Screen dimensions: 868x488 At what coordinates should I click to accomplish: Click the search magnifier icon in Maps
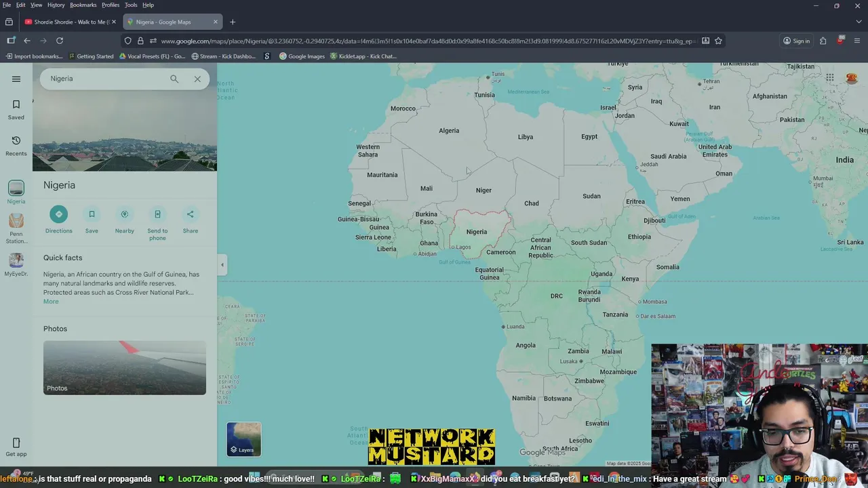coord(174,79)
